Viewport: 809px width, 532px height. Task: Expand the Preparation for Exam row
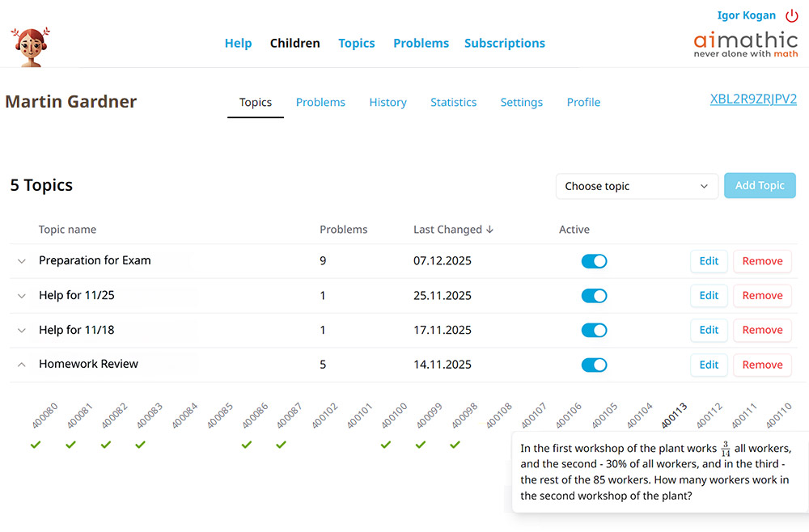click(x=22, y=261)
